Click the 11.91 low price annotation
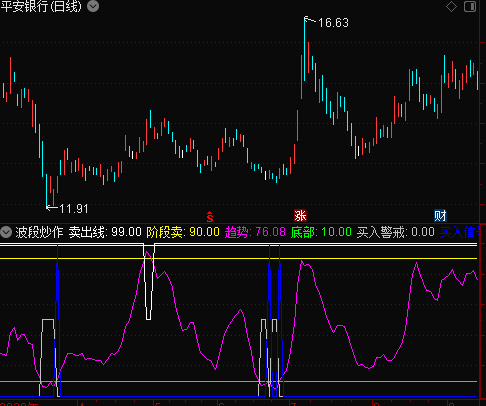The height and width of the screenshot is (406, 486). (74, 209)
